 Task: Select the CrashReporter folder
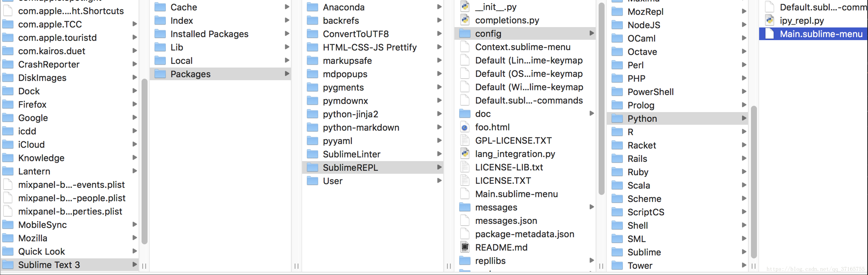point(70,64)
